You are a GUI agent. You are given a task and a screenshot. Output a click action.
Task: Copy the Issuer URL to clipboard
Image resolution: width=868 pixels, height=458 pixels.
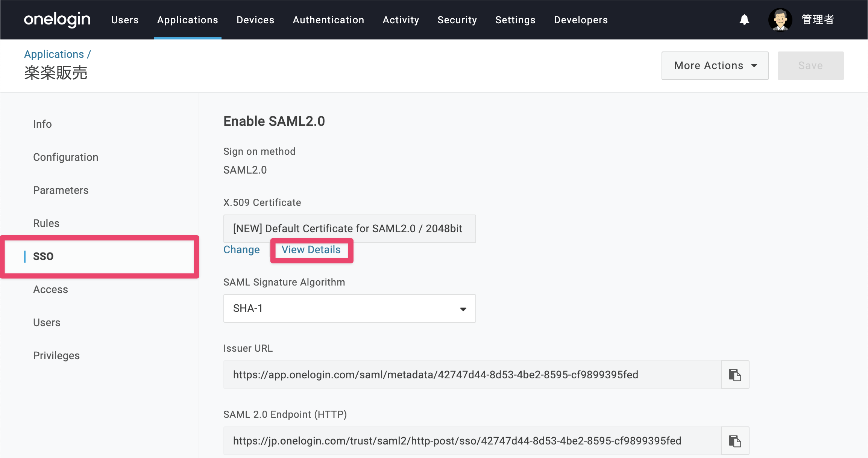click(735, 375)
